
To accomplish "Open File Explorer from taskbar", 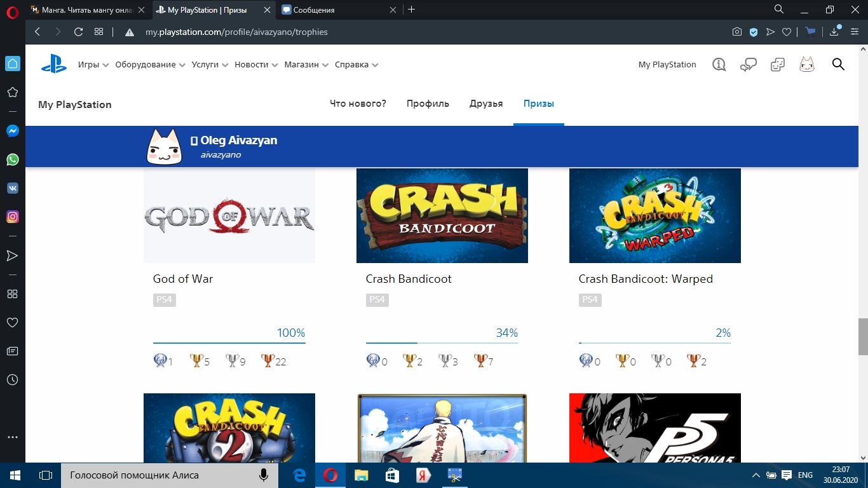I will [x=361, y=475].
